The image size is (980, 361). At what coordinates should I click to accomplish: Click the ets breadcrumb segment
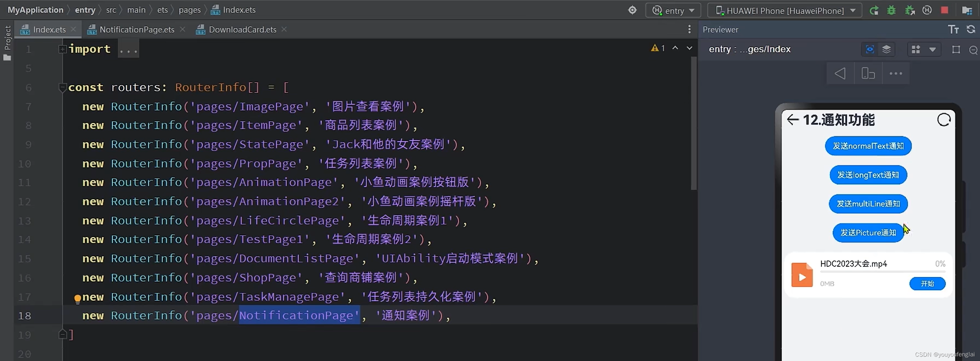pyautogui.click(x=162, y=10)
